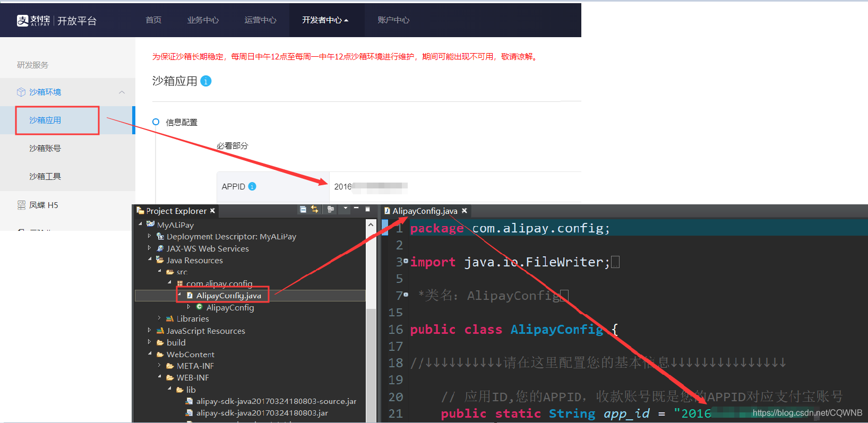This screenshot has height=423, width=868.
Task: Click the JAX-WS Web Services icon
Action: coord(160,248)
